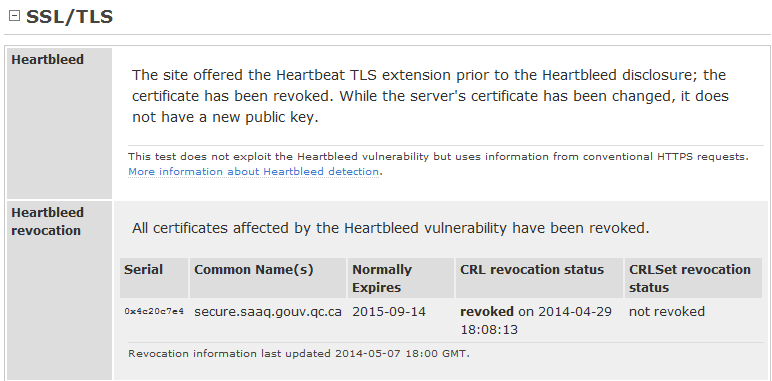Click the Normally Expires column header
The image size is (772, 381).
coord(382,279)
